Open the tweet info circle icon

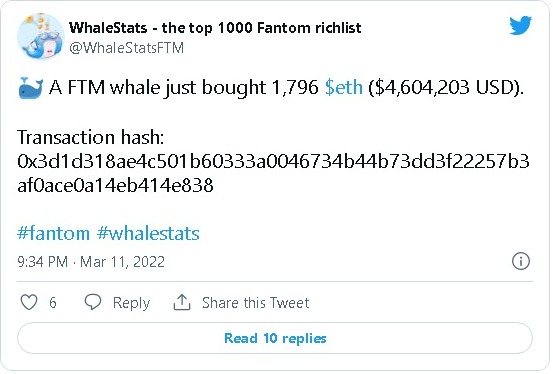[521, 261]
